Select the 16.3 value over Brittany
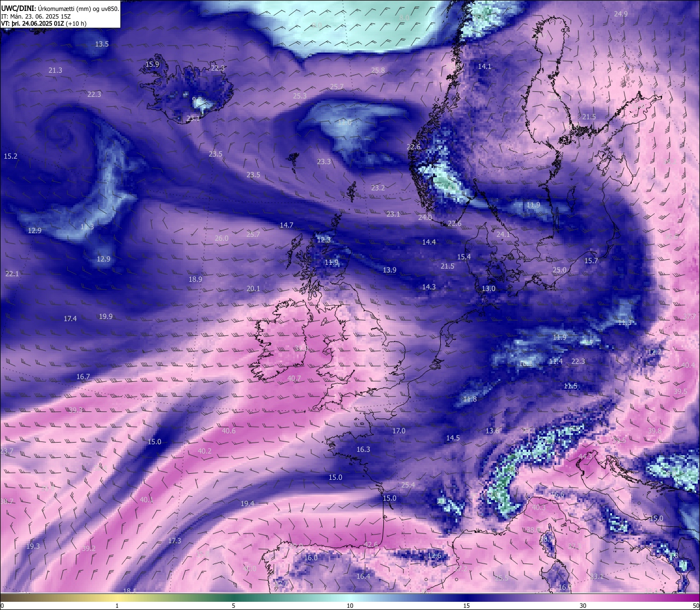The height and width of the screenshot is (610, 700). click(x=363, y=450)
